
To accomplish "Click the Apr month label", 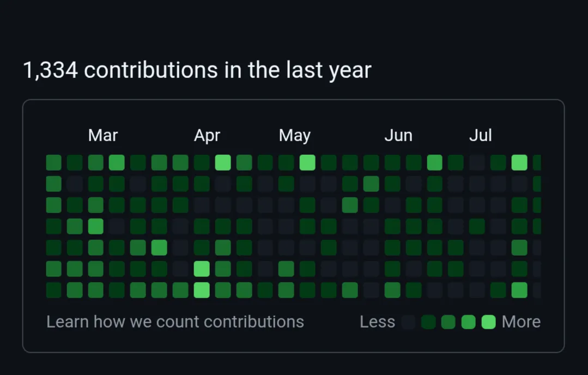I will [x=207, y=135].
